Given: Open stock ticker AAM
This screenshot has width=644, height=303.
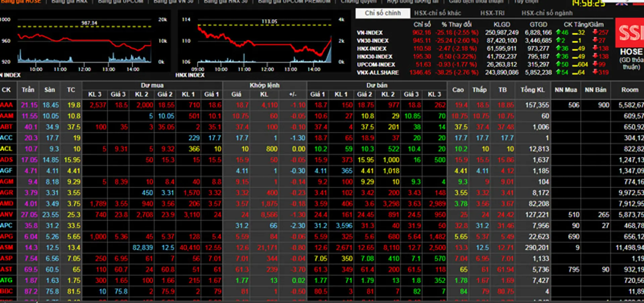Looking at the screenshot, I should pyautogui.click(x=7, y=116).
